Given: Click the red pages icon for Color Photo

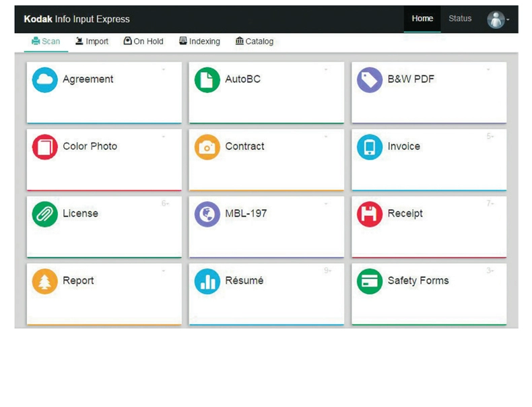Looking at the screenshot, I should pyautogui.click(x=45, y=147).
